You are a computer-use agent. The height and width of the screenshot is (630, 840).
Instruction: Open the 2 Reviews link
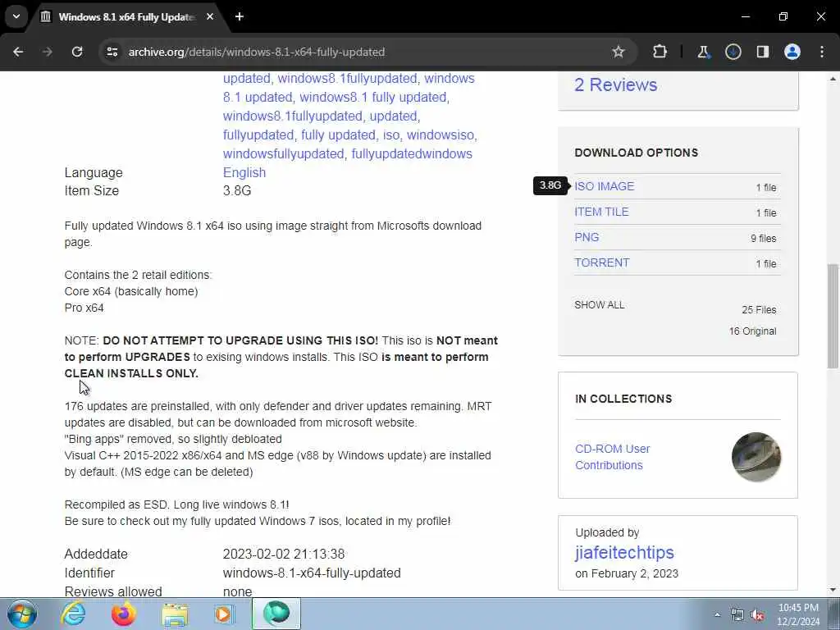point(615,84)
